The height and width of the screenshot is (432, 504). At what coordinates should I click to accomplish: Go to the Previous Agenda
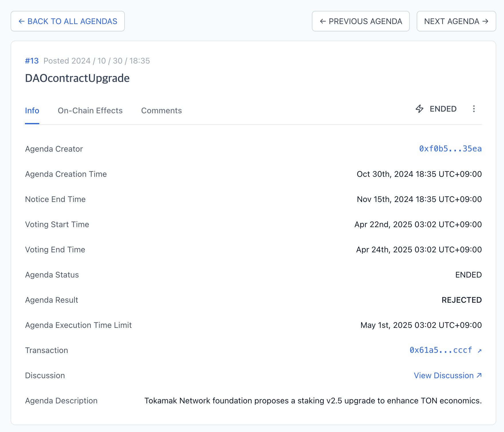361,21
